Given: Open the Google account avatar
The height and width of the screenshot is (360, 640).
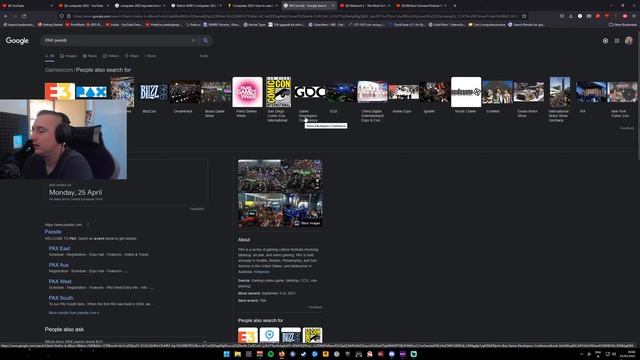Looking at the screenshot, I should point(629,41).
